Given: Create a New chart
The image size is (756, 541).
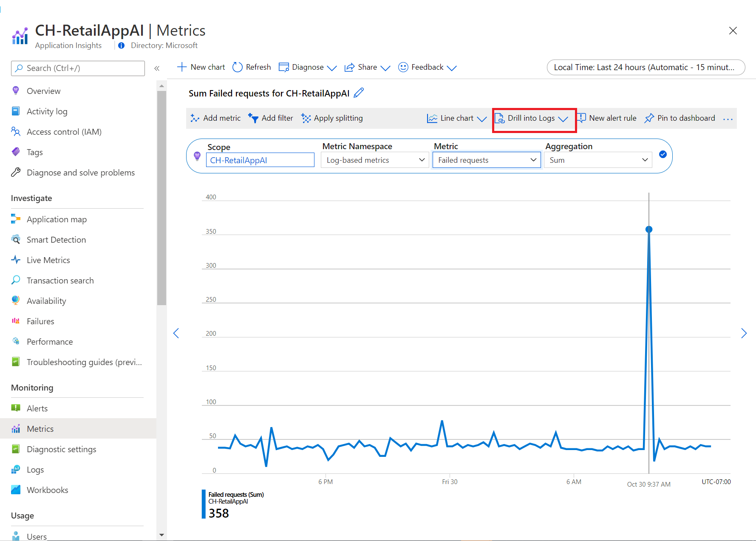Looking at the screenshot, I should pyautogui.click(x=201, y=67).
